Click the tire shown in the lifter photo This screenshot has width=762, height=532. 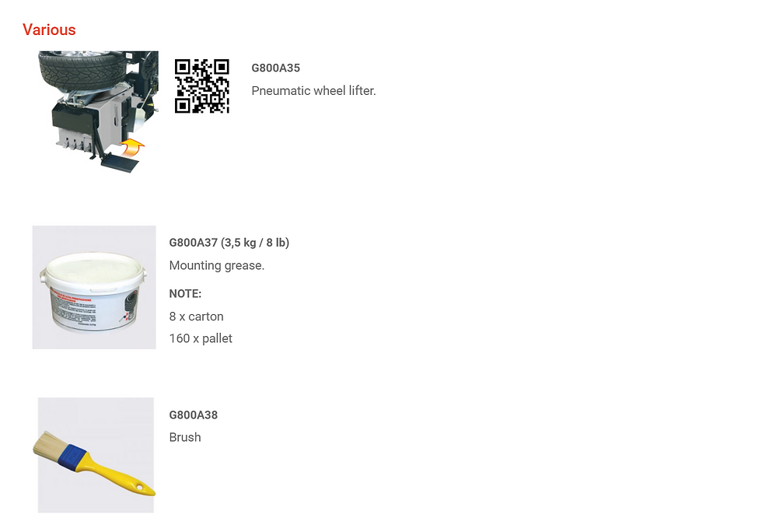pos(82,71)
